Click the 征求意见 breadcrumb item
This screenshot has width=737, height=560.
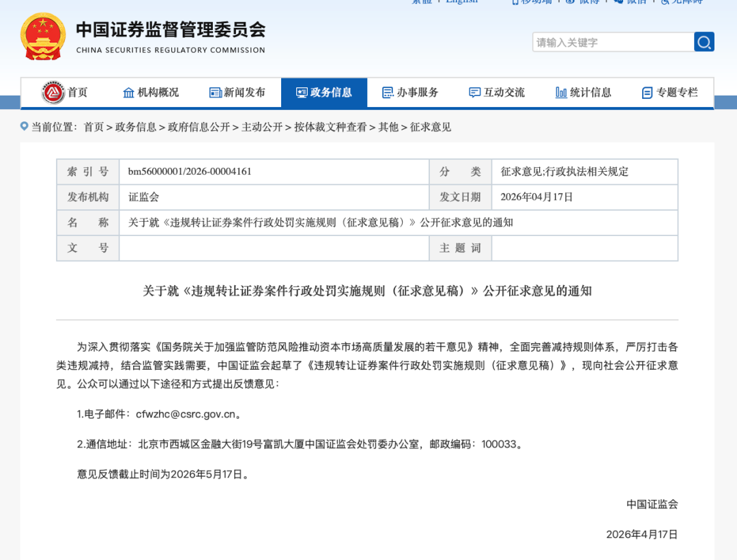click(x=431, y=127)
